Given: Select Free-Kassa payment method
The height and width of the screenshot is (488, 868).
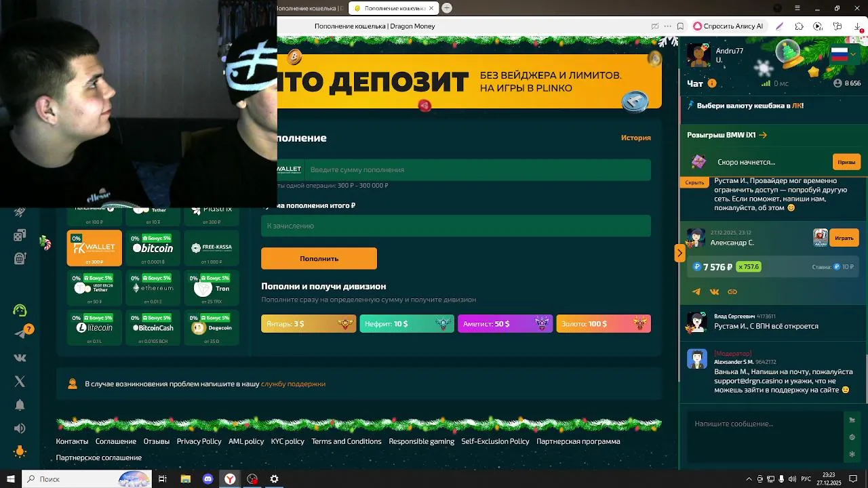Looking at the screenshot, I should tap(212, 248).
